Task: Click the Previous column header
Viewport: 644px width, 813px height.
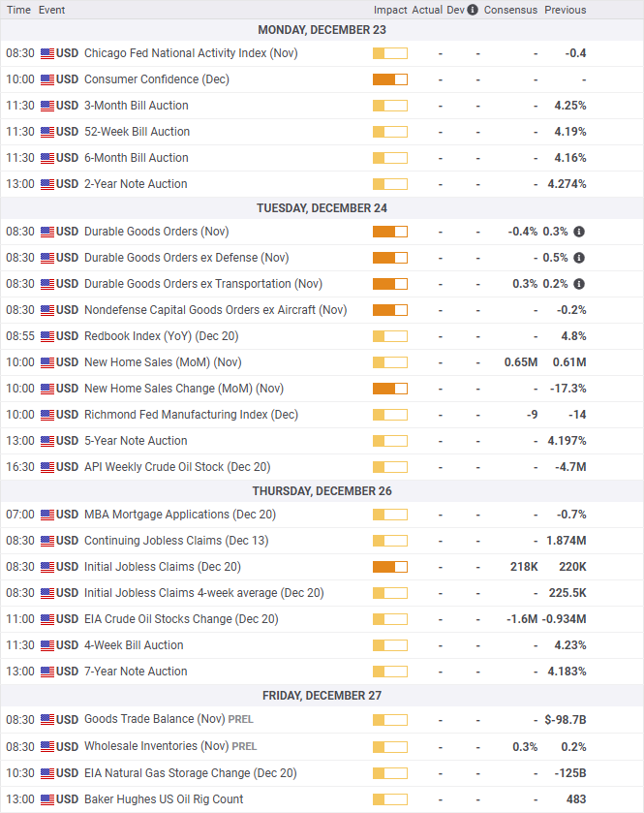Action: (566, 10)
